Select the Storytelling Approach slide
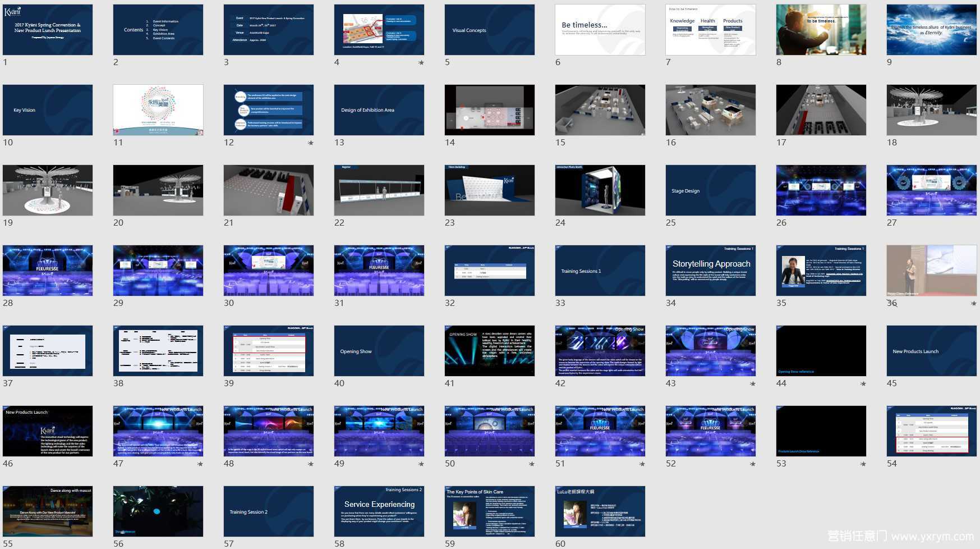Image resolution: width=980 pixels, height=549 pixels. coord(711,271)
